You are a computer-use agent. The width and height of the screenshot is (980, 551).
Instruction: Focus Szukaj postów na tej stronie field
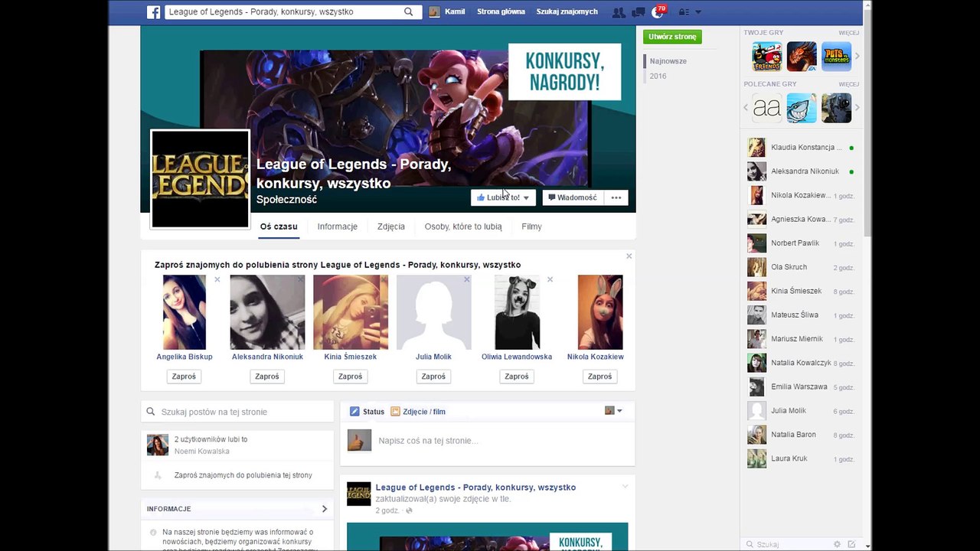pyautogui.click(x=237, y=412)
